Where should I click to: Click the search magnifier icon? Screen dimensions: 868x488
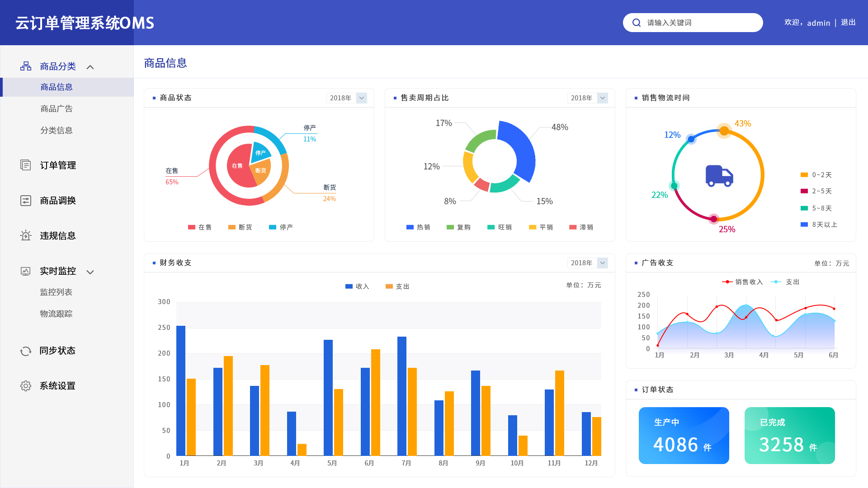pyautogui.click(x=637, y=23)
